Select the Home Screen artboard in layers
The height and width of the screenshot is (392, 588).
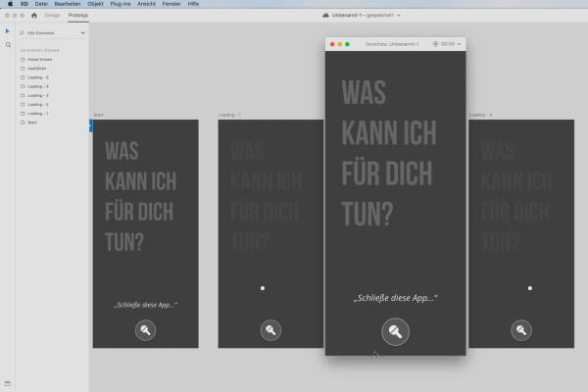pyautogui.click(x=39, y=59)
